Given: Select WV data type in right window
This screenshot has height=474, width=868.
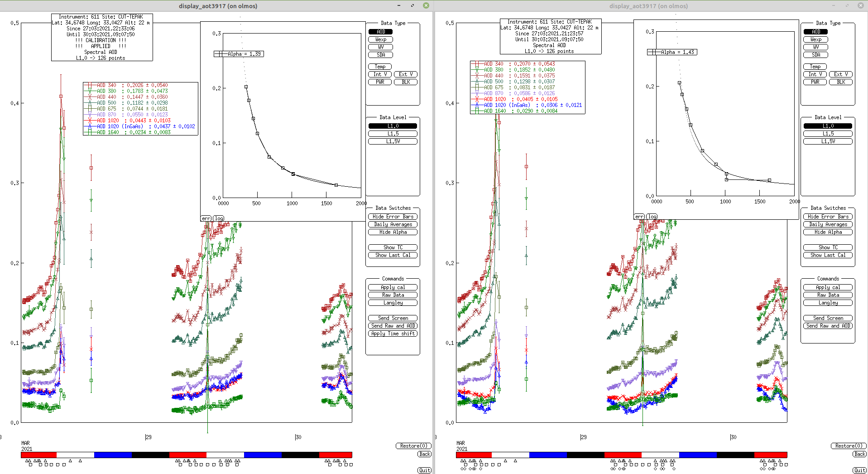Looking at the screenshot, I should (x=815, y=47).
